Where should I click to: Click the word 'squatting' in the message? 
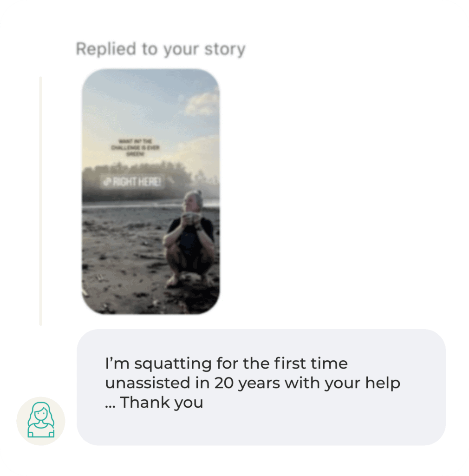click(x=173, y=364)
